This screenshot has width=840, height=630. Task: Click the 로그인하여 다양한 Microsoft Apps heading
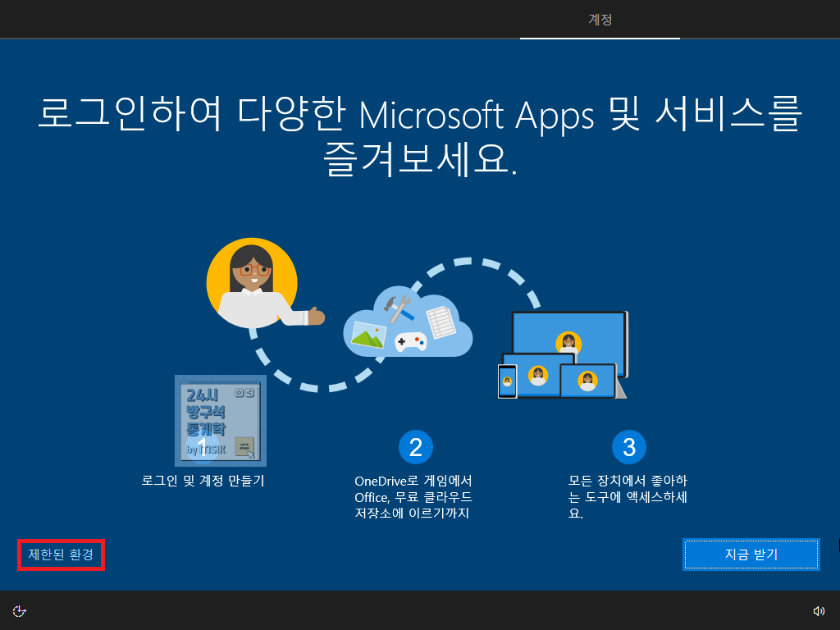pos(420,136)
